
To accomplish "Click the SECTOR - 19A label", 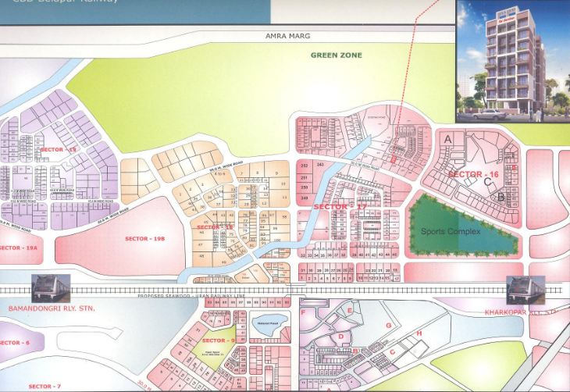I will coord(18,248).
